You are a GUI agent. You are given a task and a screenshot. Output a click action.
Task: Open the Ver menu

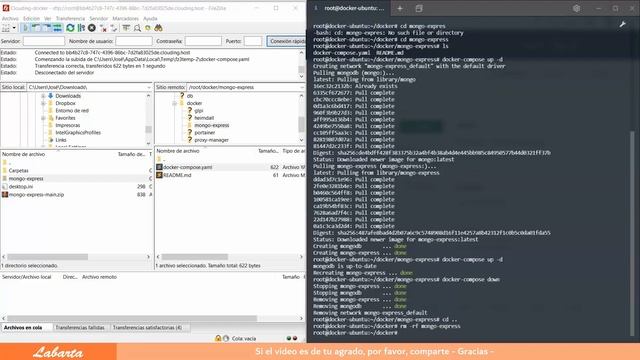tap(47, 18)
